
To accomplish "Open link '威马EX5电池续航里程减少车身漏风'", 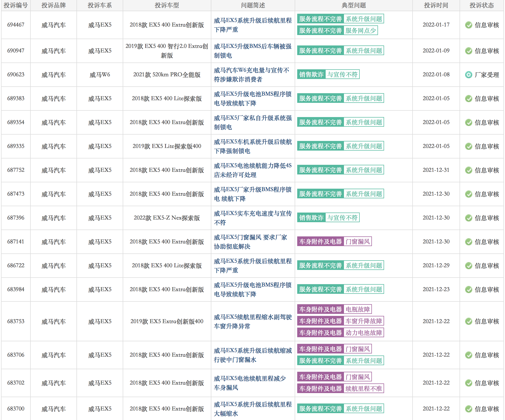I will pyautogui.click(x=250, y=383).
